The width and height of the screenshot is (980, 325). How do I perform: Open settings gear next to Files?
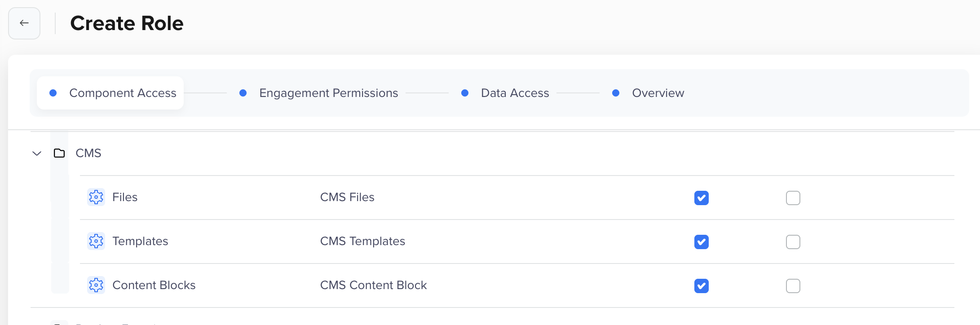(x=96, y=198)
